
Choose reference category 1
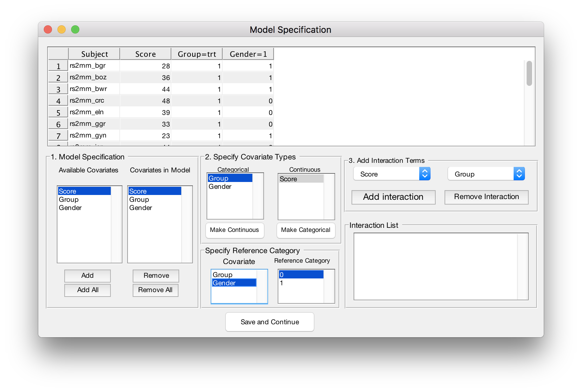coord(282,283)
